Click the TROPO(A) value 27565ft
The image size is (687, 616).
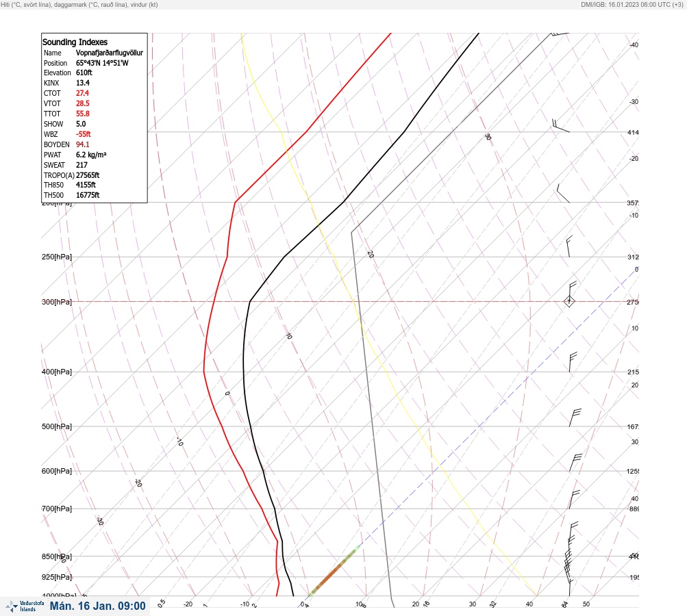tap(88, 175)
